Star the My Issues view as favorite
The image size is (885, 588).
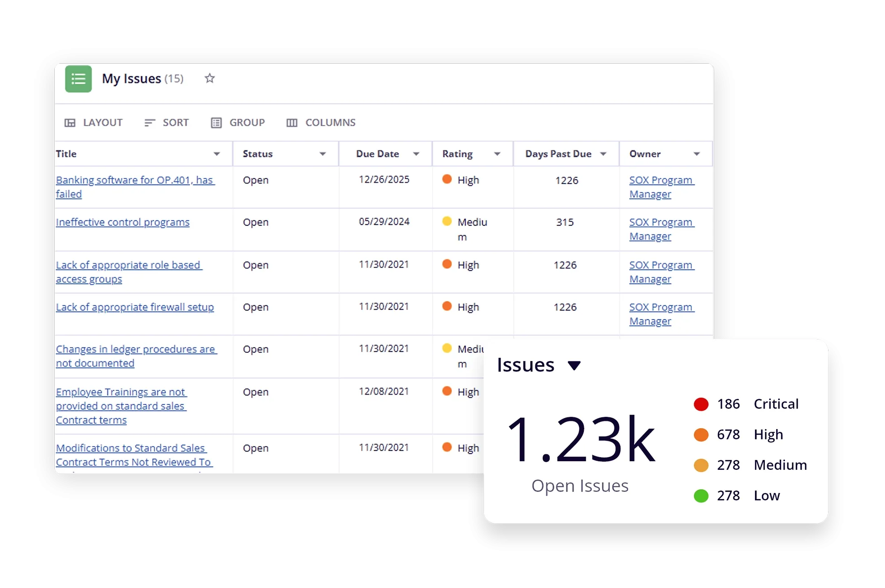209,78
